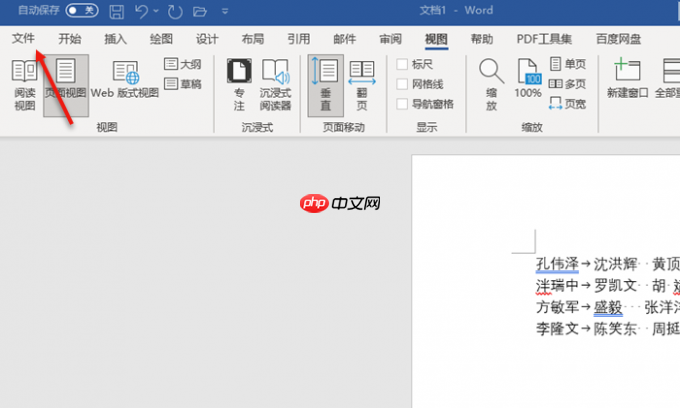Click 新建窗口 new window
The height and width of the screenshot is (408, 680).
coord(628,78)
